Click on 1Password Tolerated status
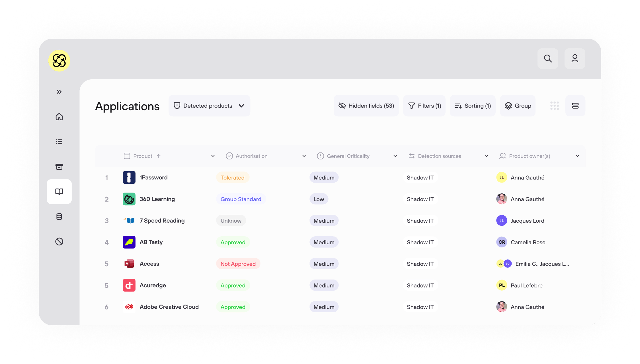 (x=232, y=177)
